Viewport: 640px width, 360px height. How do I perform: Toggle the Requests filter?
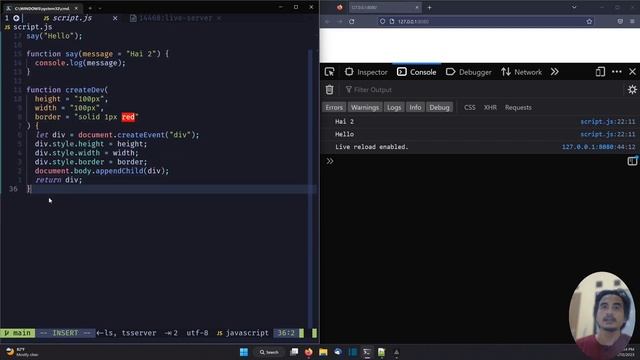click(x=518, y=107)
